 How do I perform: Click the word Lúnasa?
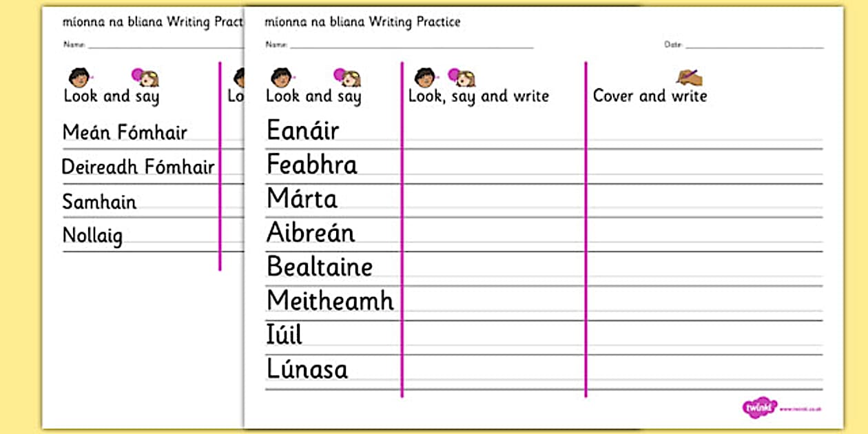(x=307, y=369)
